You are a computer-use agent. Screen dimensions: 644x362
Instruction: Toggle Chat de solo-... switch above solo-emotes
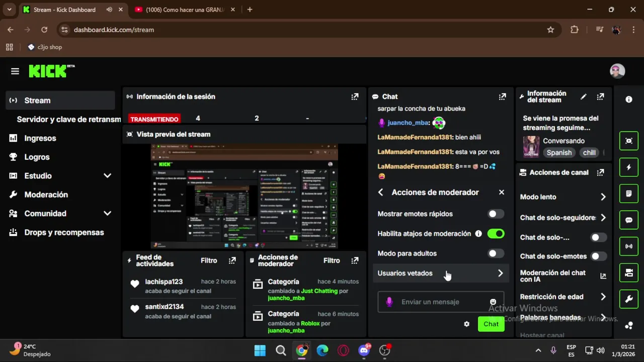tap(598, 237)
